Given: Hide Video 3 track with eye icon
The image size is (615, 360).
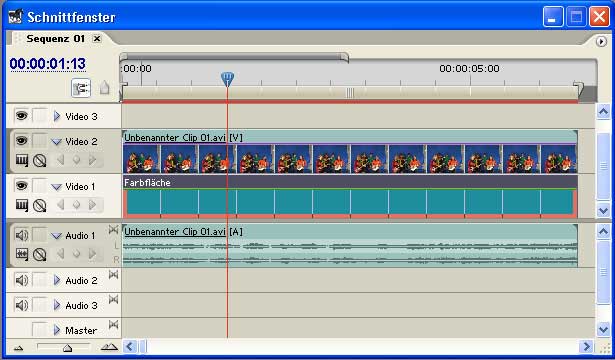Looking at the screenshot, I should [21, 116].
